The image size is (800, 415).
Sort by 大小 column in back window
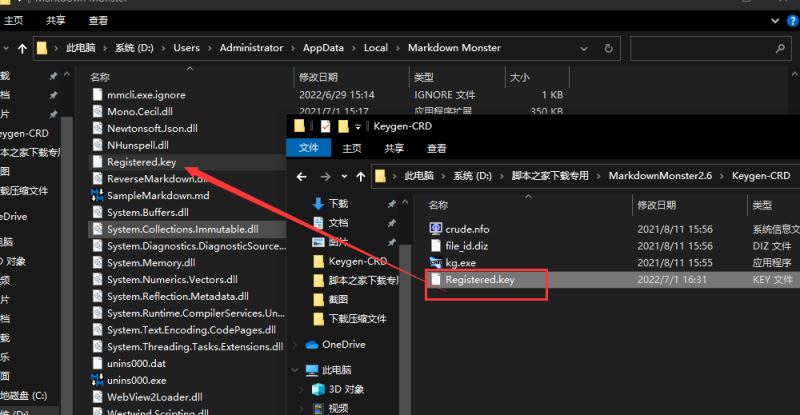click(519, 78)
